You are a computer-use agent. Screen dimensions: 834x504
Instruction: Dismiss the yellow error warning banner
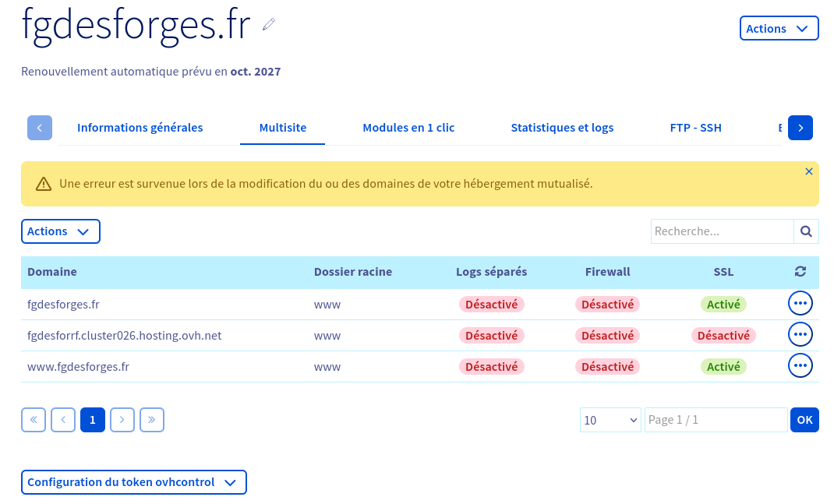(x=808, y=171)
